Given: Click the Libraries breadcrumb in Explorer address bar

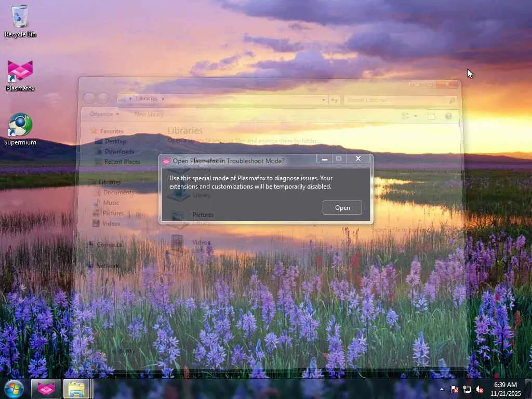Looking at the screenshot, I should (x=147, y=98).
